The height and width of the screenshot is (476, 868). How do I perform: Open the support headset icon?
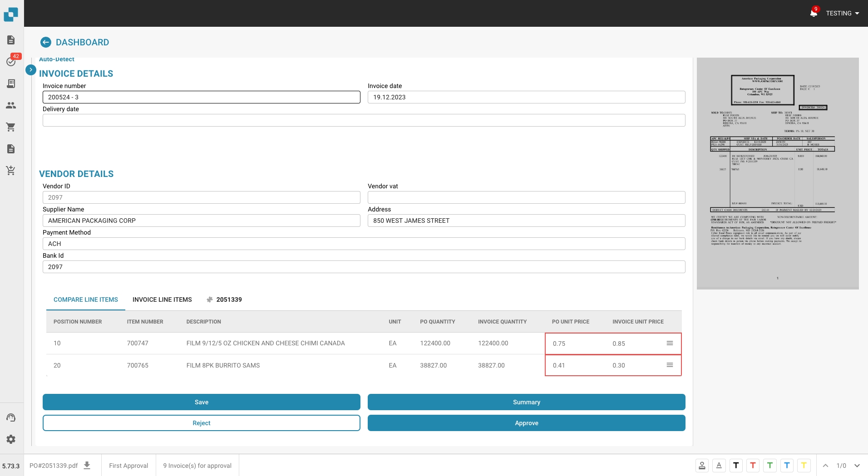pyautogui.click(x=11, y=417)
